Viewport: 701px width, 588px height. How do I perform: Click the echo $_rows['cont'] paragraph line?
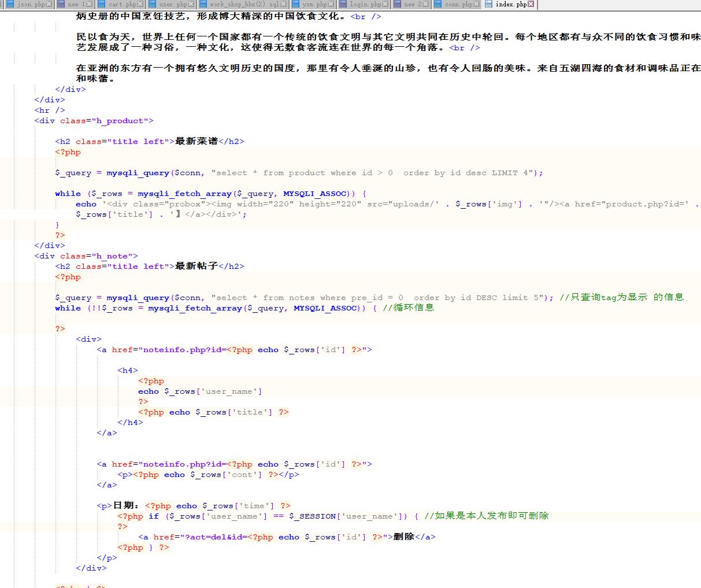(209, 475)
